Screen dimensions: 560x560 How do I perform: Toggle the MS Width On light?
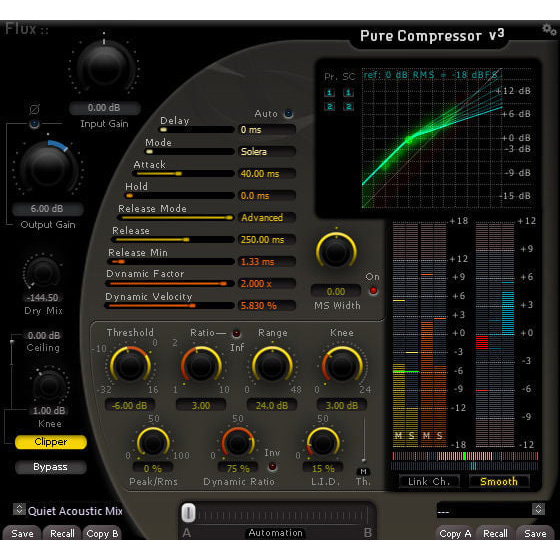point(373,291)
